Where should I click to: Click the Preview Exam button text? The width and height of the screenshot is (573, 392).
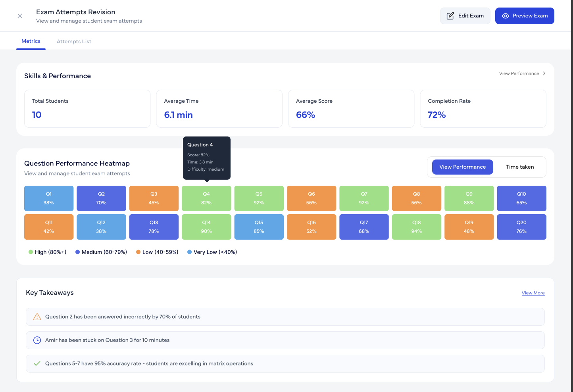point(530,16)
